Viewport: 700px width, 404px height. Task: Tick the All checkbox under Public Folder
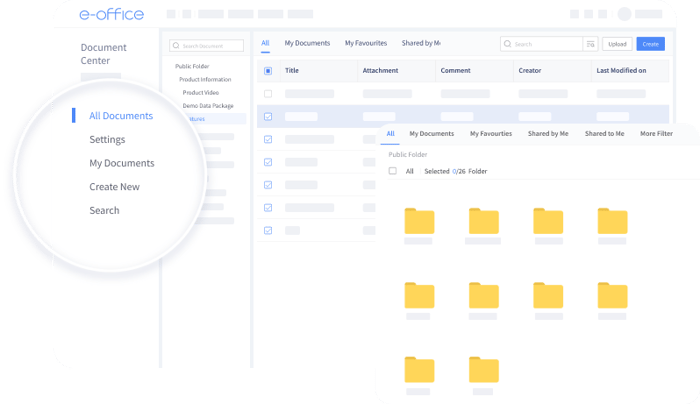tap(392, 171)
